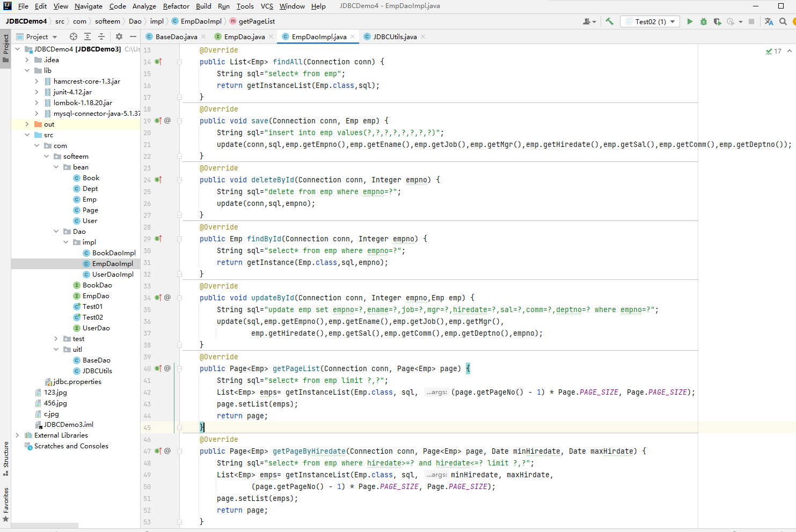This screenshot has height=532, width=796.
Task: Select Test02 class in the tree
Action: click(x=92, y=317)
